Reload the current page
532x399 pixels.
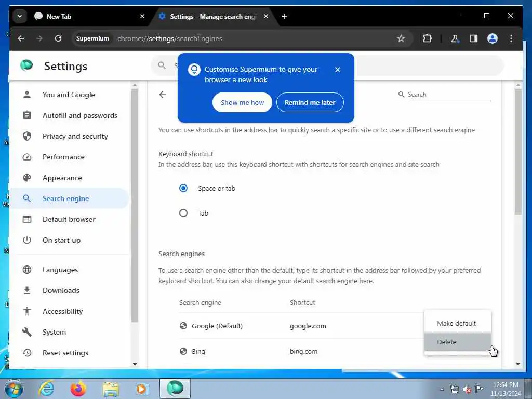click(58, 38)
